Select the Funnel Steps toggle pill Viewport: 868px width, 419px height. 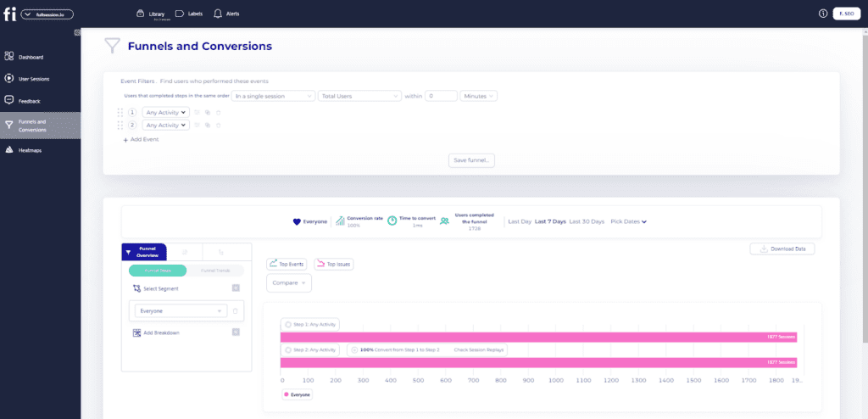157,271
